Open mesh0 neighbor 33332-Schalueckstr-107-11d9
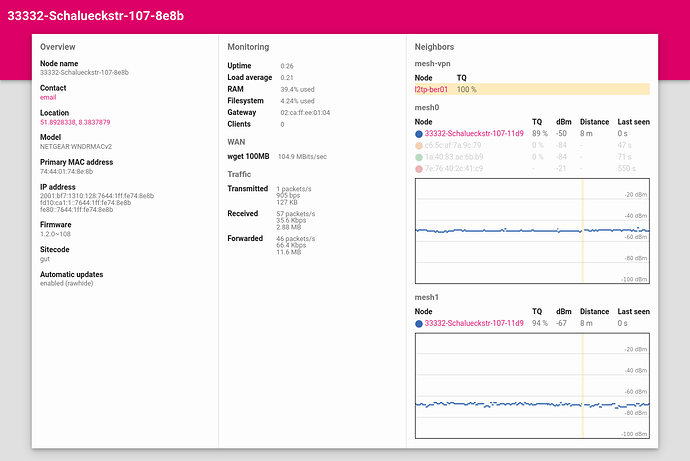Screen dimensions: 690x461 coord(474,133)
